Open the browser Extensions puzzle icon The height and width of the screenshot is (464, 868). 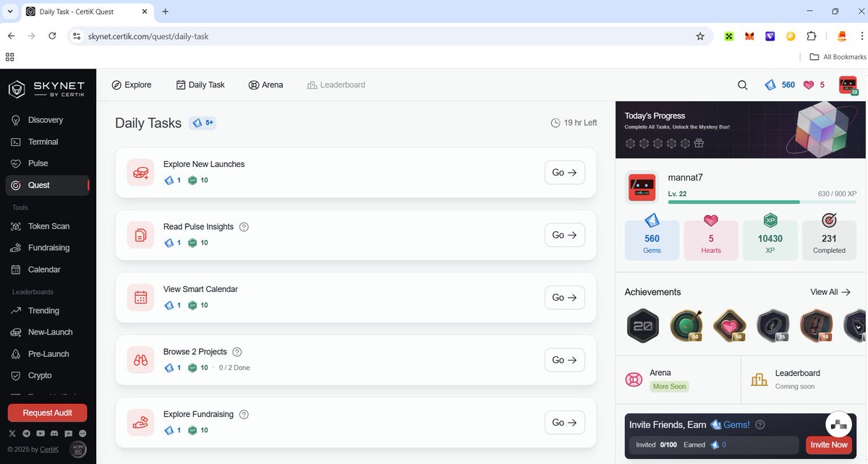(x=811, y=36)
